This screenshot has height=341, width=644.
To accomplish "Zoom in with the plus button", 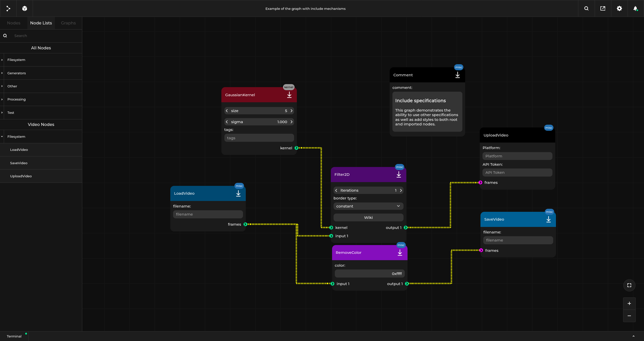I will click(x=629, y=304).
